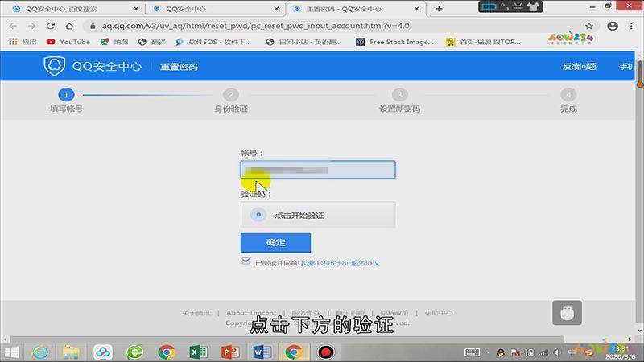Open the Baidu cloud taskbar icon

coord(103,352)
